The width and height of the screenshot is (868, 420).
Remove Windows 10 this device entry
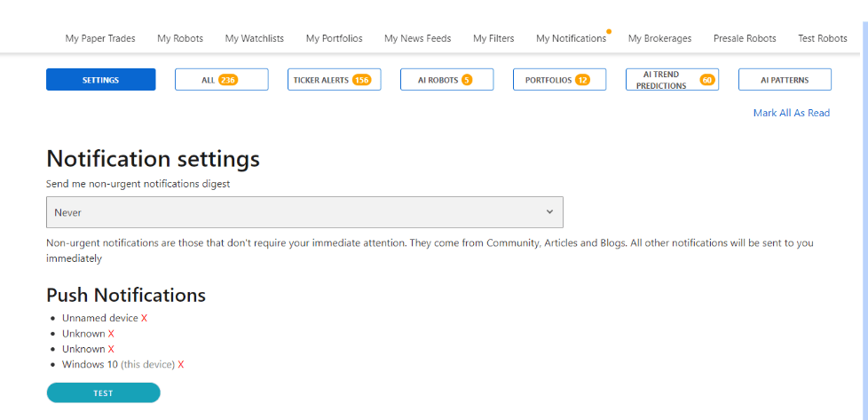click(180, 365)
